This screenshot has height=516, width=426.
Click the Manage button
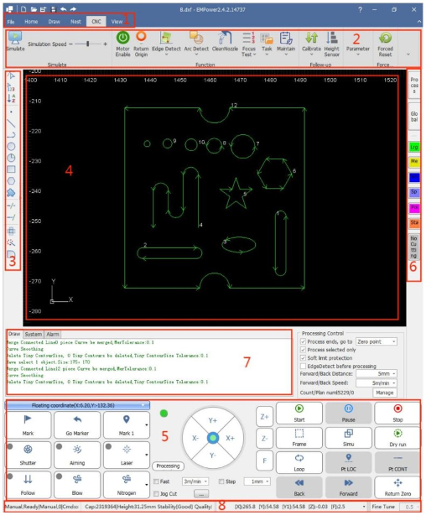(x=385, y=393)
